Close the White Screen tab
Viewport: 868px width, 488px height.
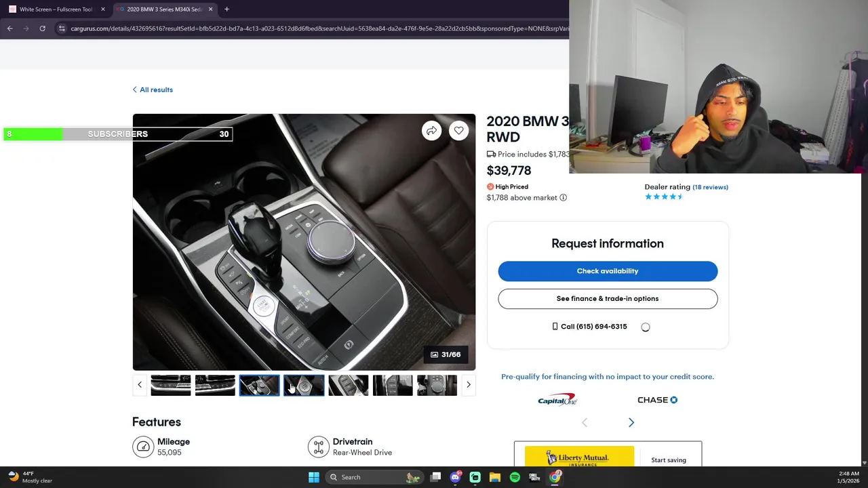(x=103, y=9)
